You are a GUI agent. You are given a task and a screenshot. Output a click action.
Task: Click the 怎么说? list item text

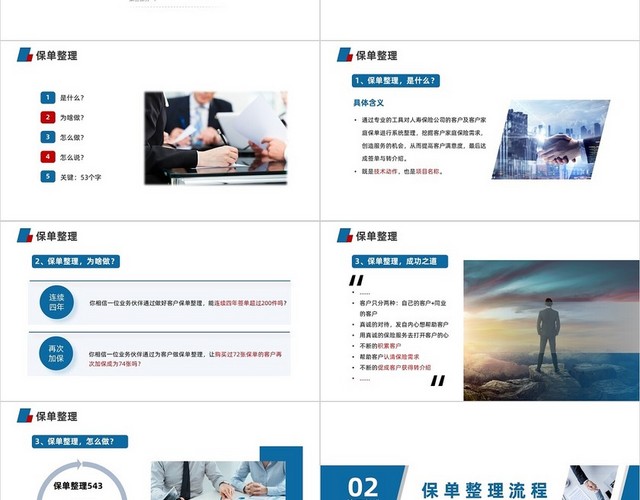tap(72, 157)
